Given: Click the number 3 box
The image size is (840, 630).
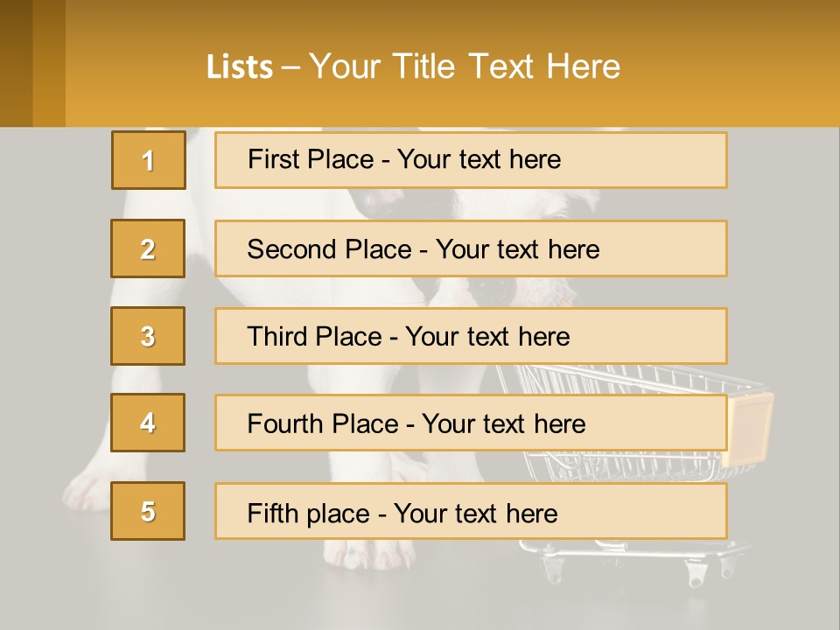Looking at the screenshot, I should click(x=148, y=336).
